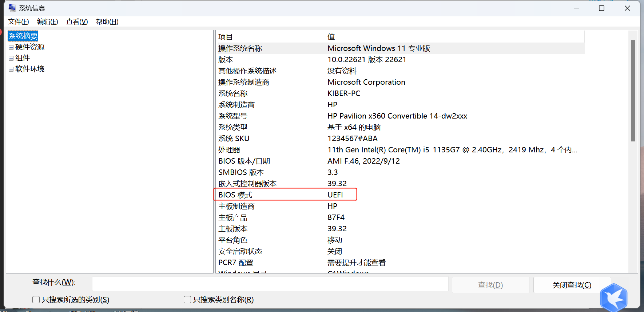This screenshot has width=644, height=312.
Task: Open the 帮助(H) menu
Action: (107, 22)
